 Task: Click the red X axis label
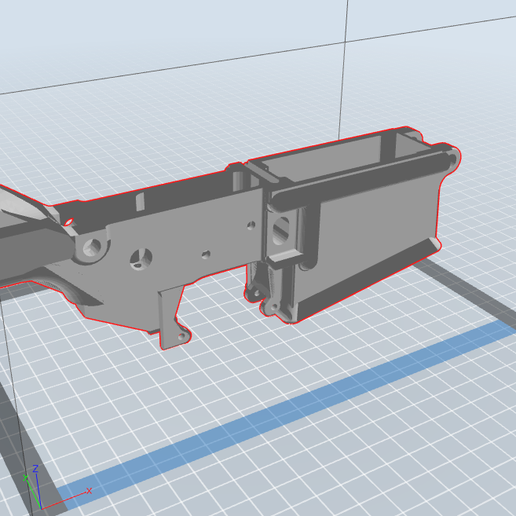click(x=89, y=491)
